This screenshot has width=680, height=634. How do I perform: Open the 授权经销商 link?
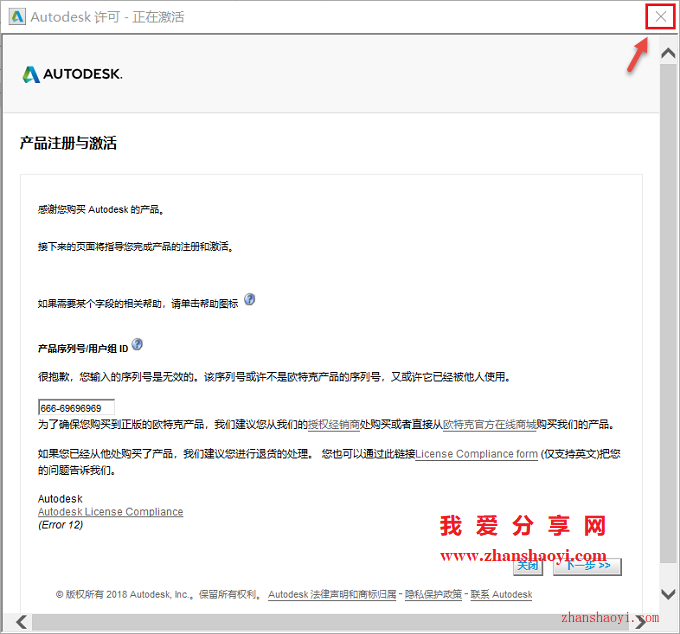333,425
